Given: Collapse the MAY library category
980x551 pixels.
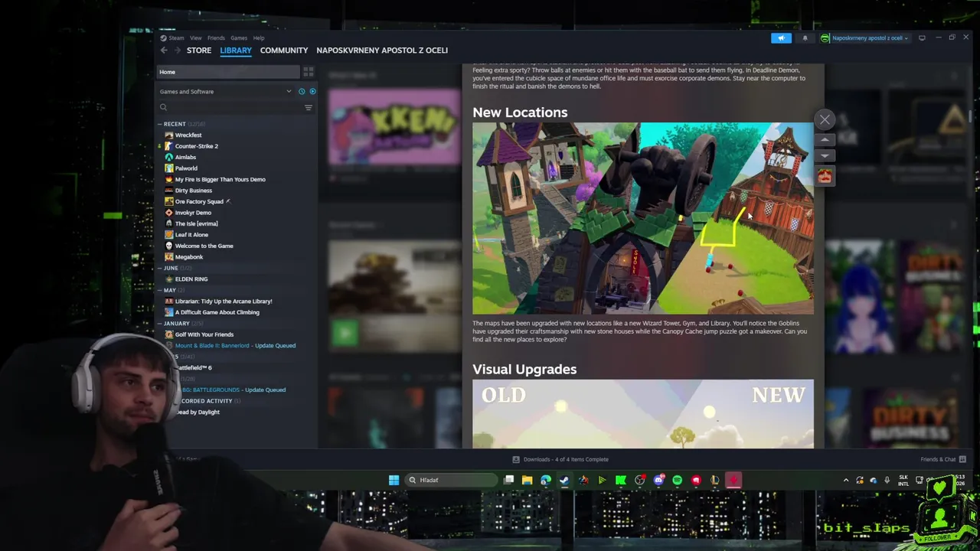Looking at the screenshot, I should (160, 291).
